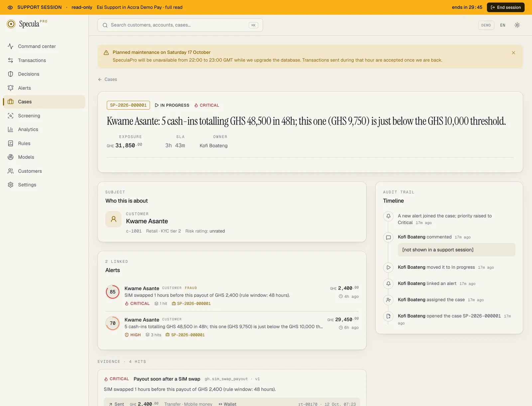Click the bell icon for priority raised to Critical

[388, 216]
